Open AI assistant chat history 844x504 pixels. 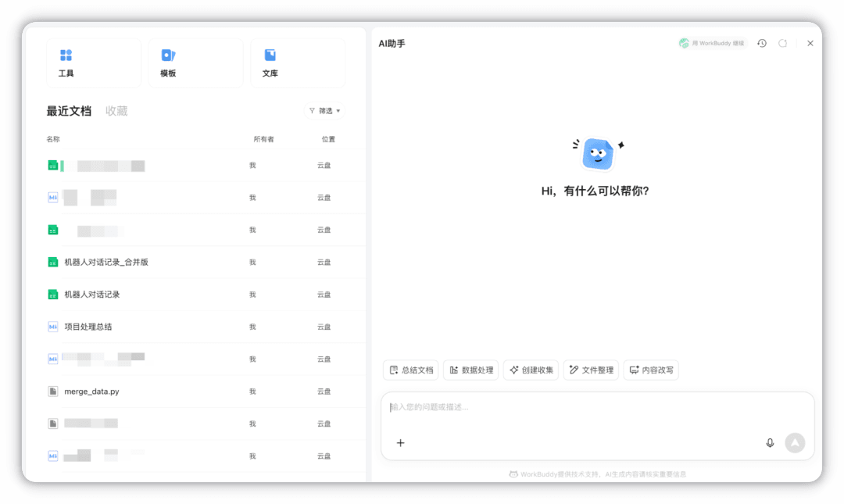pyautogui.click(x=762, y=43)
